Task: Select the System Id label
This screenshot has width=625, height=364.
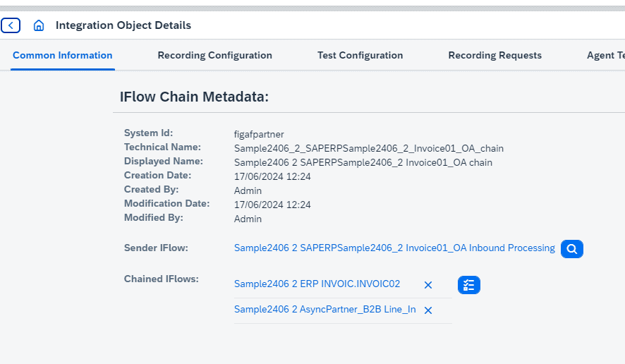Action: [x=148, y=133]
